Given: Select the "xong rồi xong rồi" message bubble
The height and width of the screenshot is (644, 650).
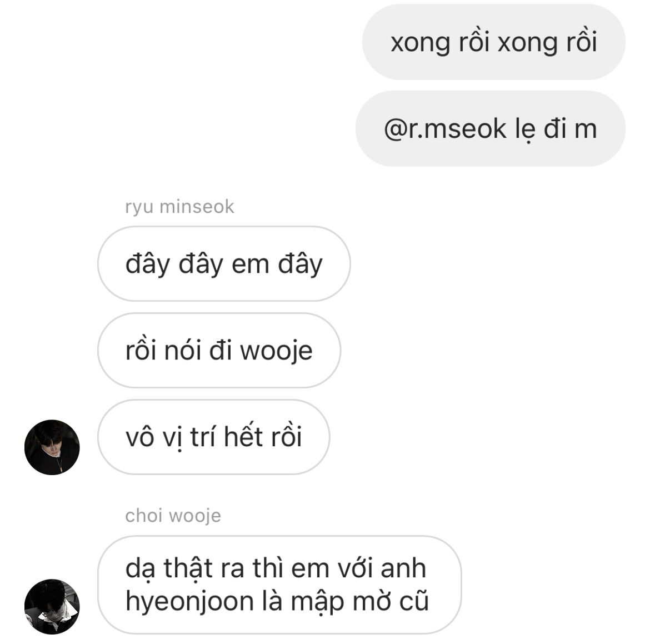Looking at the screenshot, I should (x=494, y=42).
